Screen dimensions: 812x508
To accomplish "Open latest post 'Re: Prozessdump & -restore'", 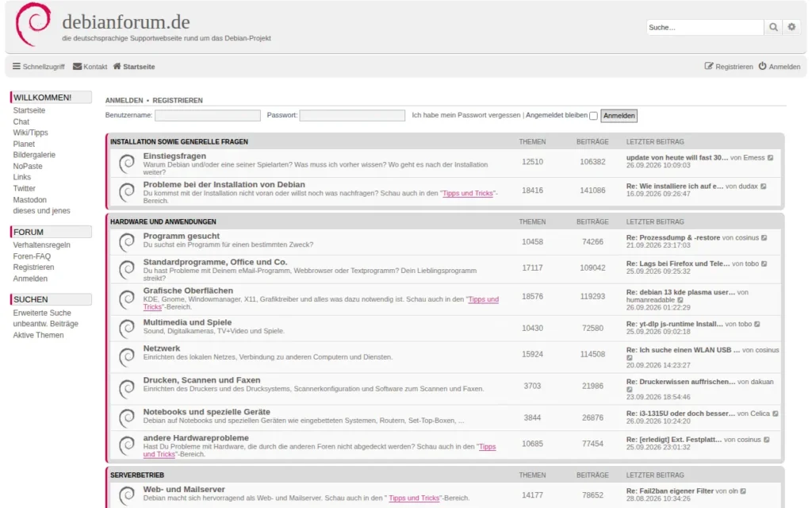I will [x=673, y=237].
